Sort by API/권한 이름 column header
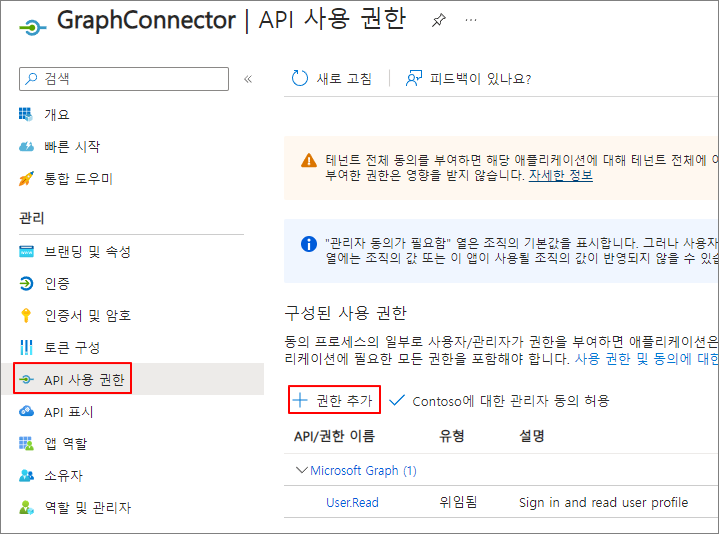 pos(334,436)
